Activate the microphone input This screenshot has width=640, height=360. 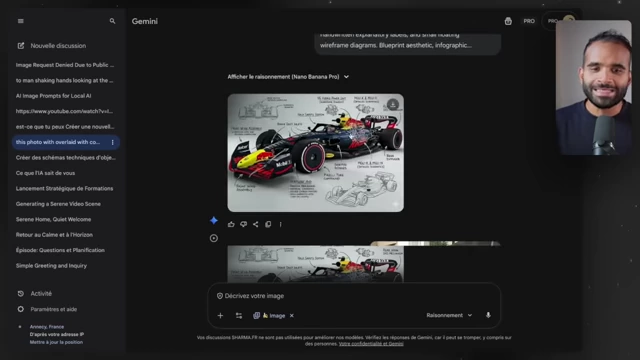(488, 315)
